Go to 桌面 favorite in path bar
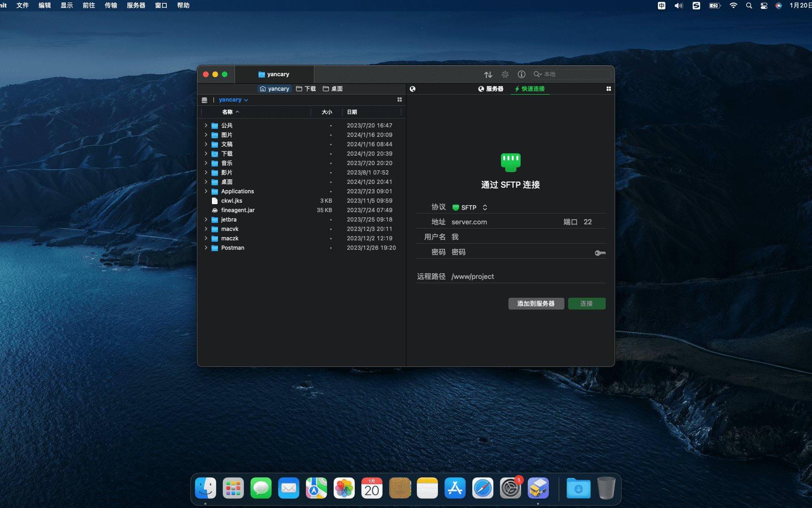Viewport: 812px width, 508px height. [x=333, y=89]
